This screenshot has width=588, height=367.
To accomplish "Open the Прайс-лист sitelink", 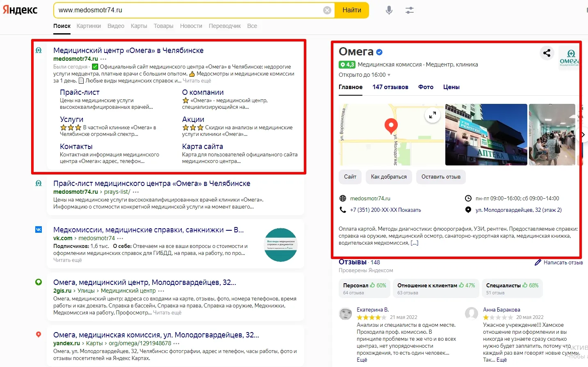I will (80, 92).
